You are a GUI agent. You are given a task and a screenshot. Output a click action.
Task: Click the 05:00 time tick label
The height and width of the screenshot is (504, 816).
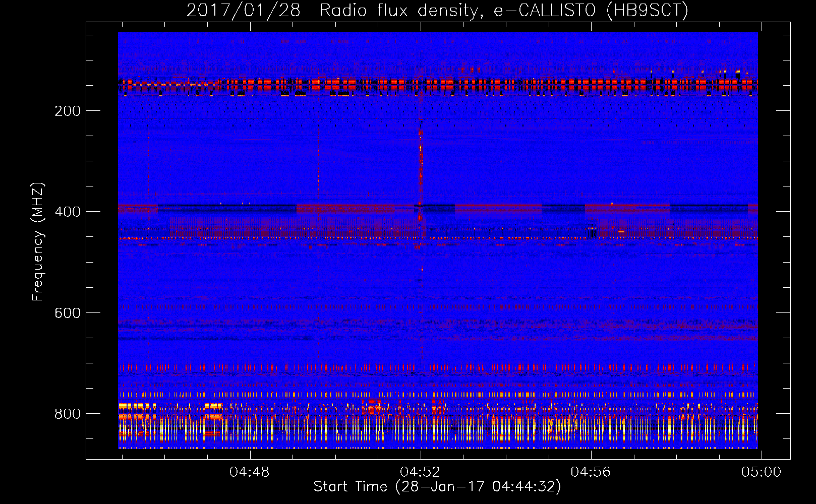coord(761,472)
